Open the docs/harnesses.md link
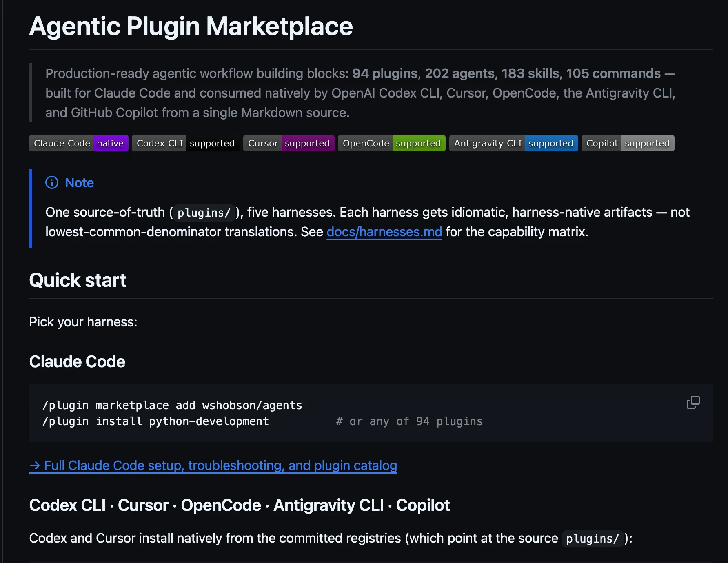The image size is (728, 563). [384, 232]
